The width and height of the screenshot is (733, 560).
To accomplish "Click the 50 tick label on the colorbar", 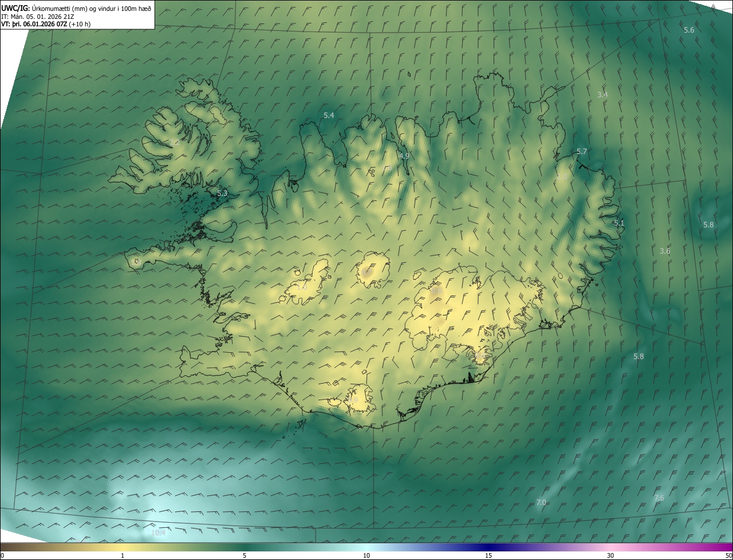I will 728,555.
